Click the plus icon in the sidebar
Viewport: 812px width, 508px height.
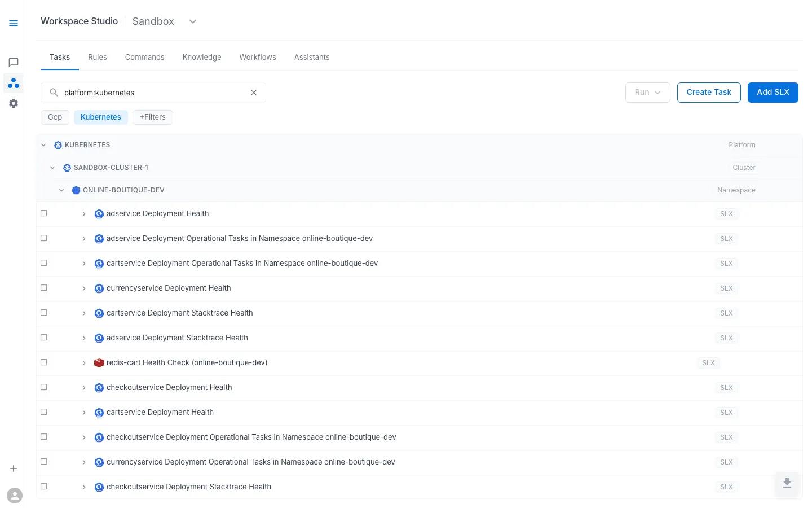tap(14, 468)
